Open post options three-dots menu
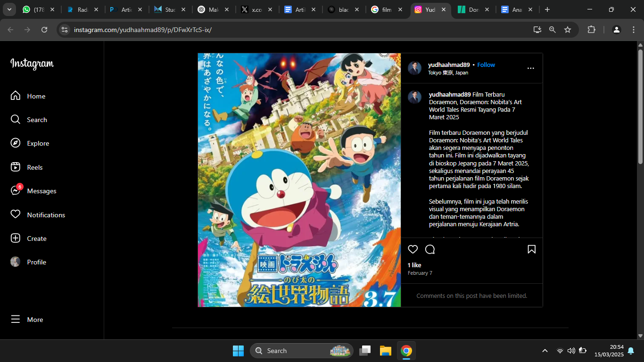This screenshot has width=644, height=362. 530,68
